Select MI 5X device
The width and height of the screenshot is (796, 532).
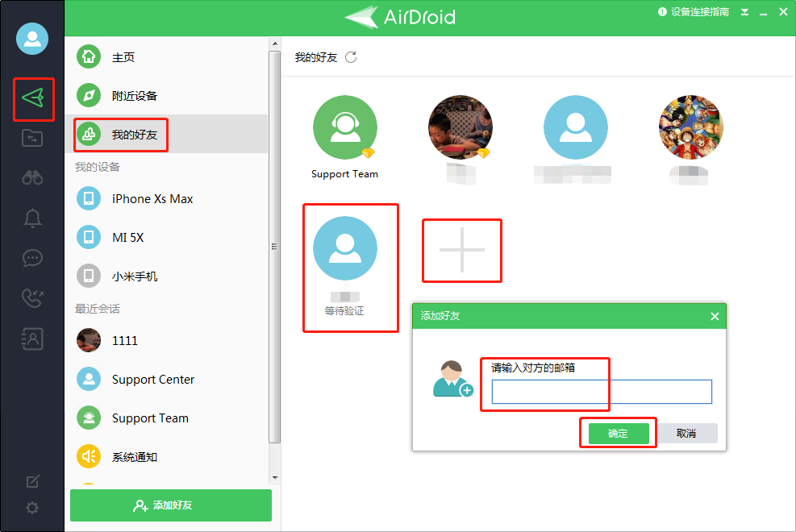[x=166, y=237]
